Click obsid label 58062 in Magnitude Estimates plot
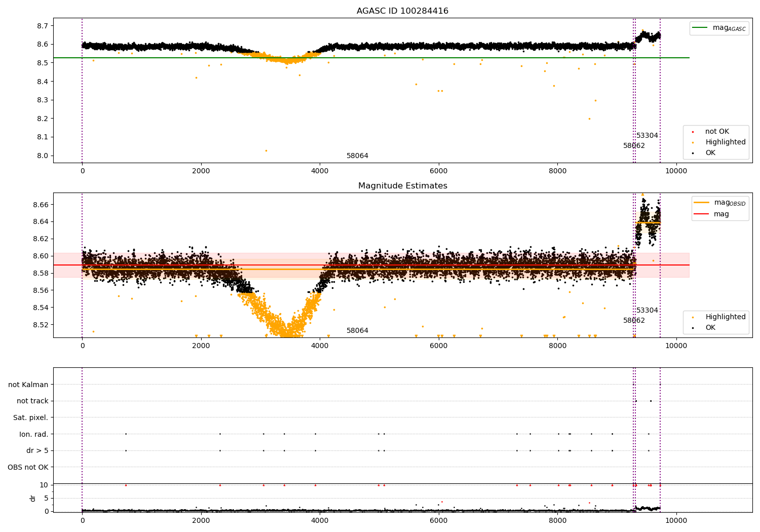 coord(634,320)
